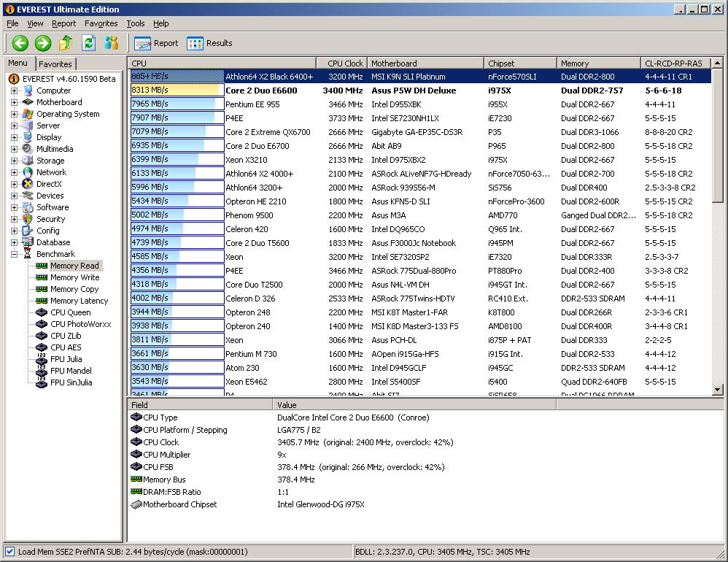This screenshot has width=728, height=562.
Task: Select the Benchmark hourglass icon
Action: pyautogui.click(x=28, y=254)
